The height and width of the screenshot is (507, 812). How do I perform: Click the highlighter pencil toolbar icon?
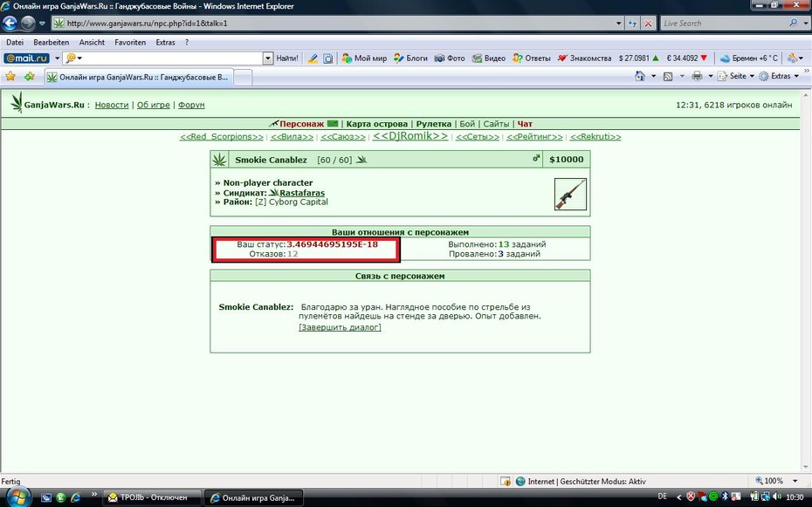coord(313,58)
